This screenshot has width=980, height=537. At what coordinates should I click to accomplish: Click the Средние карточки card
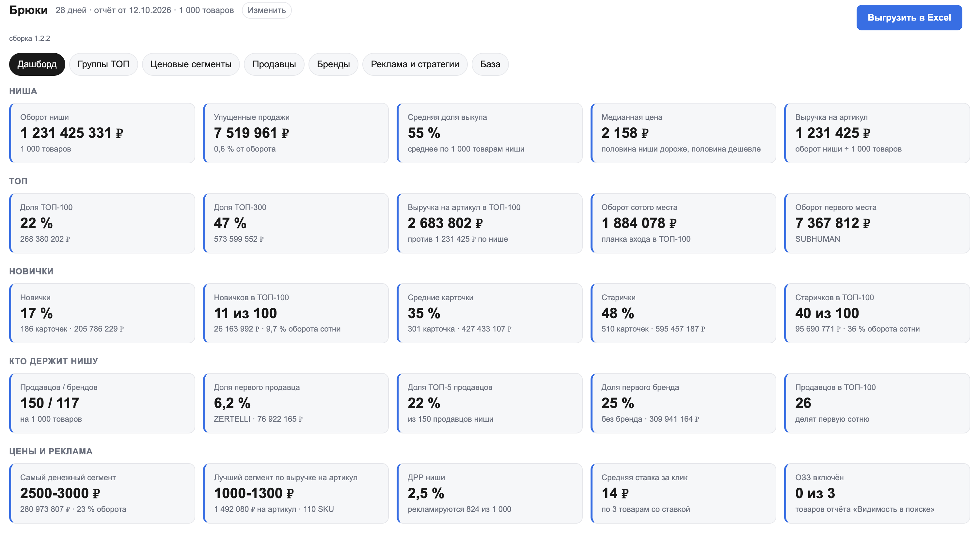pyautogui.click(x=489, y=313)
